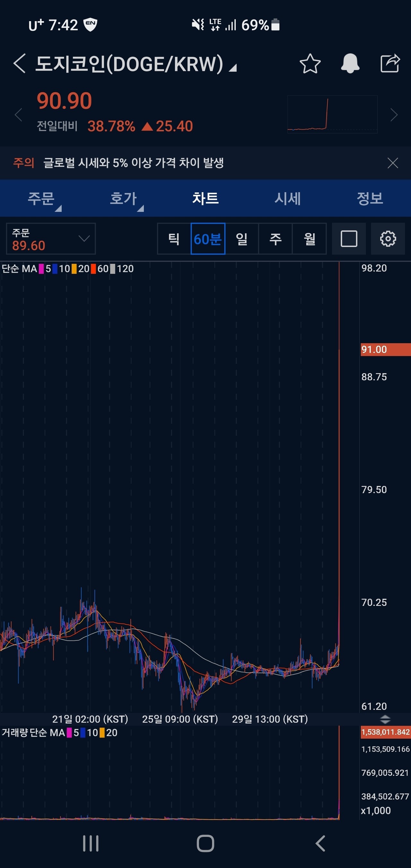Open chart settings gear icon

(x=388, y=239)
